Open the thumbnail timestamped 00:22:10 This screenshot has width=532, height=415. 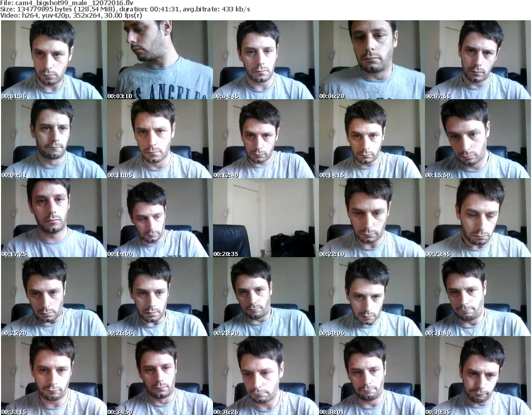[372, 218]
